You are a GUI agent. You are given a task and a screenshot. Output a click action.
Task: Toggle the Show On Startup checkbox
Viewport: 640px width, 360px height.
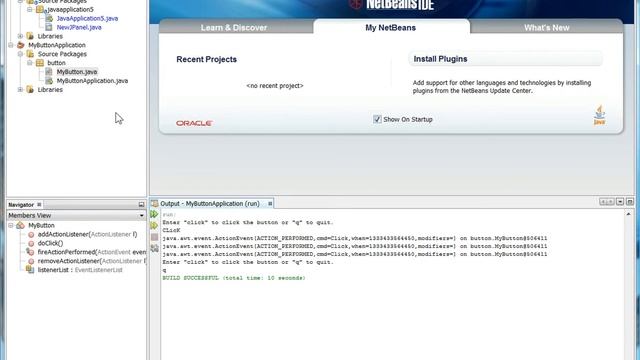[377, 119]
